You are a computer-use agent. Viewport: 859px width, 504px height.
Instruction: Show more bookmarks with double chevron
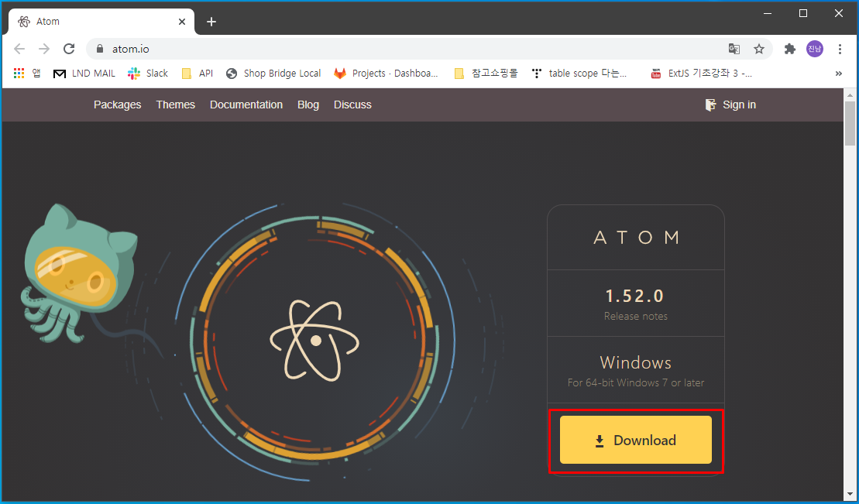click(x=839, y=74)
